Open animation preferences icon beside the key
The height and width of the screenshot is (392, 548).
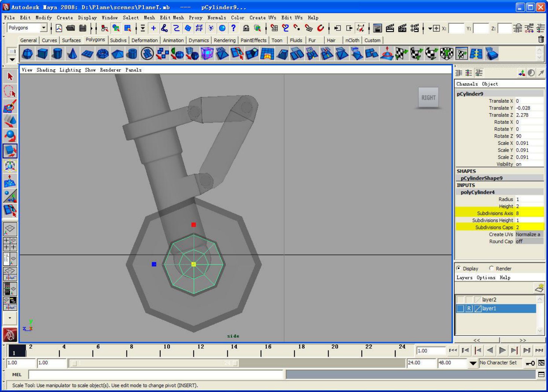tap(541, 363)
